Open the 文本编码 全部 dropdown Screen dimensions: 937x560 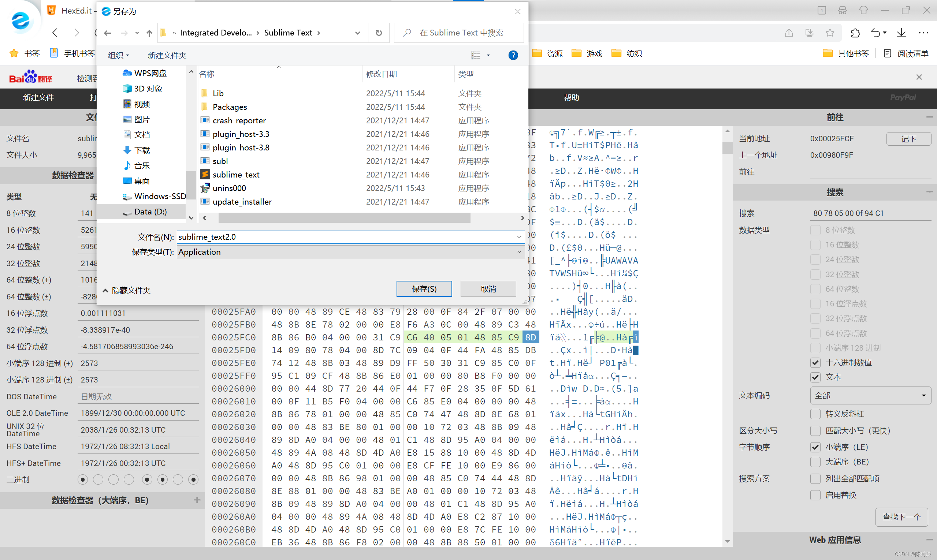tap(870, 395)
